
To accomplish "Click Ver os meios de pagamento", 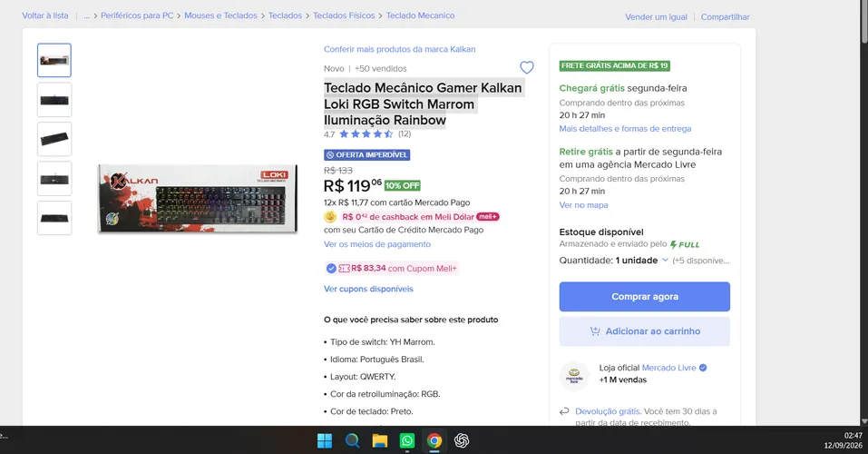I will point(377,244).
